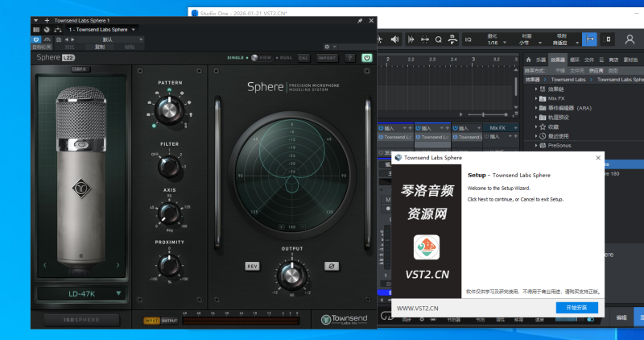Screen dimensions: 644x340
Task: Toggle the Sphere plugin power button
Action: 367,58
